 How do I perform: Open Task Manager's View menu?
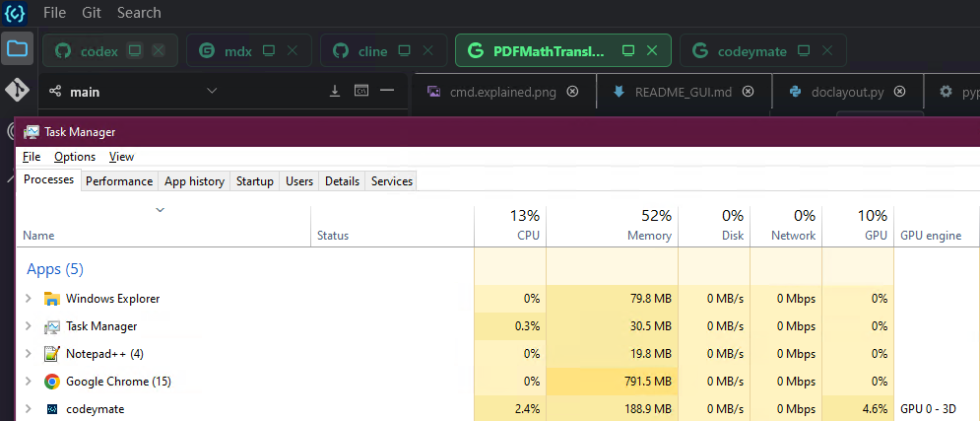tap(121, 157)
